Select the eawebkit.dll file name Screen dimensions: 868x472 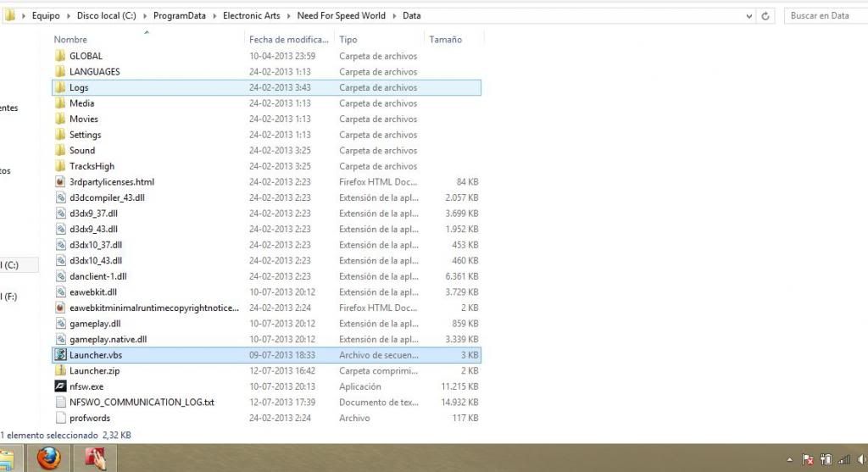[x=93, y=292]
